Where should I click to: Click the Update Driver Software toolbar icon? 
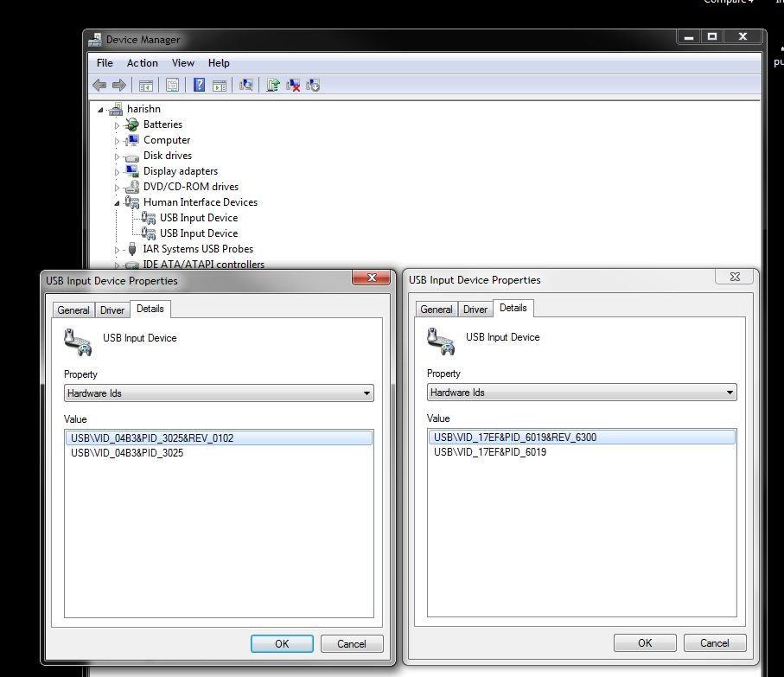(272, 85)
